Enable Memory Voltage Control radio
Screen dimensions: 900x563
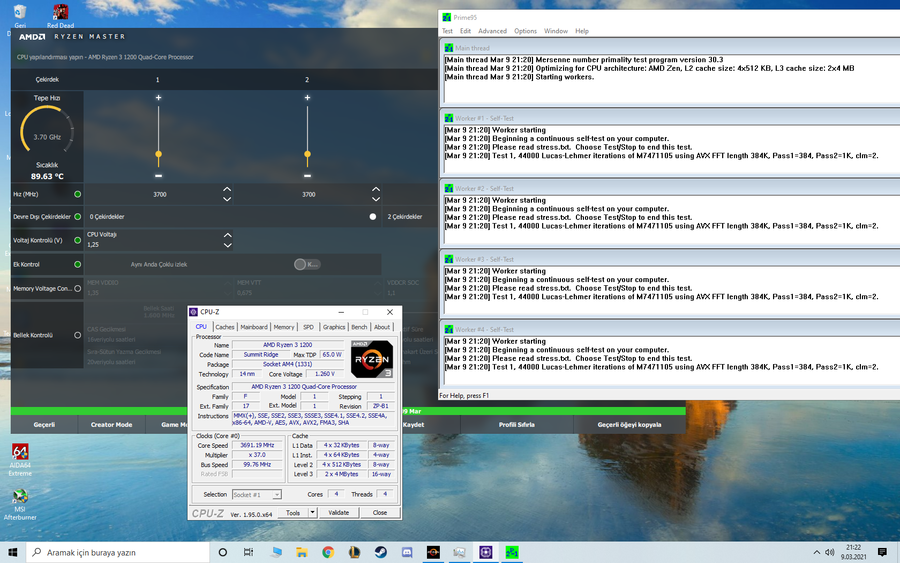[x=77, y=289]
